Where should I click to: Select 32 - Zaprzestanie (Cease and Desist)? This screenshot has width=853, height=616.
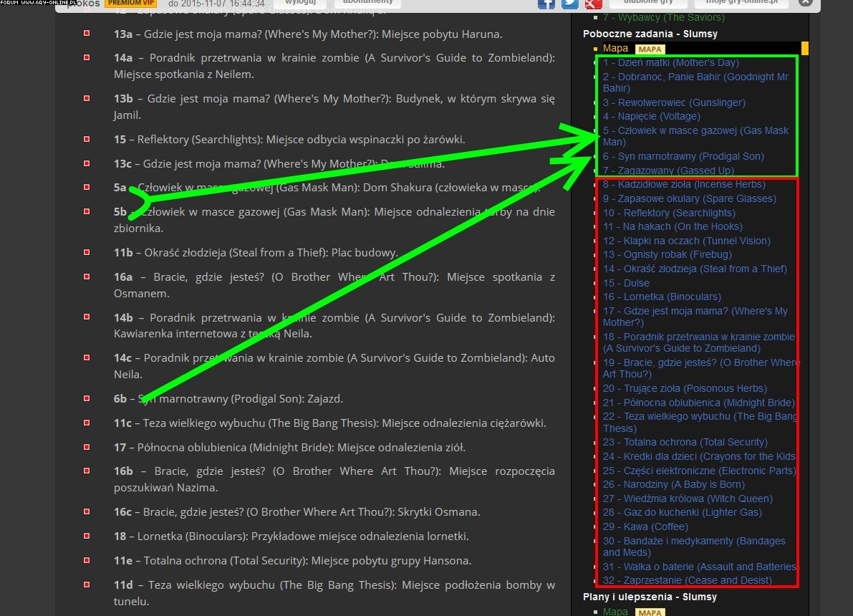[x=687, y=580]
